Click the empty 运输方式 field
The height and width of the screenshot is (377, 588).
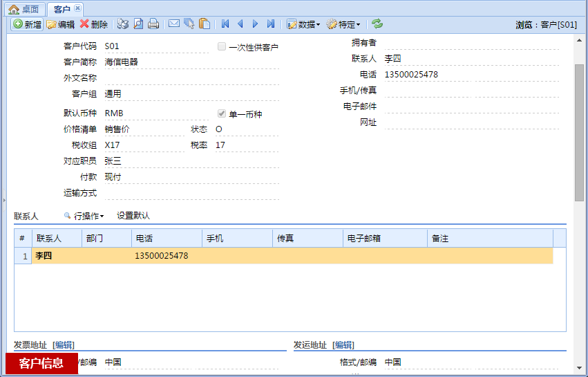(x=191, y=193)
